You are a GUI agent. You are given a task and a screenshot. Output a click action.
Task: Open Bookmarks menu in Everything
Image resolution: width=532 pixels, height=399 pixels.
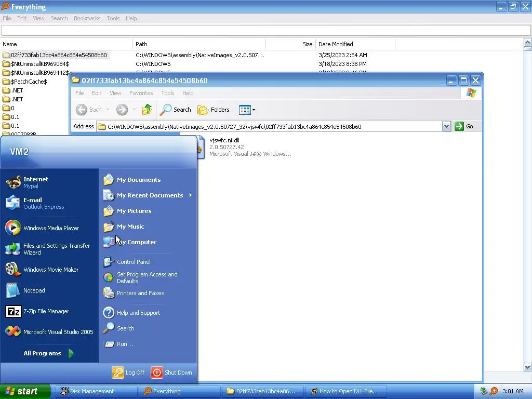point(87,18)
